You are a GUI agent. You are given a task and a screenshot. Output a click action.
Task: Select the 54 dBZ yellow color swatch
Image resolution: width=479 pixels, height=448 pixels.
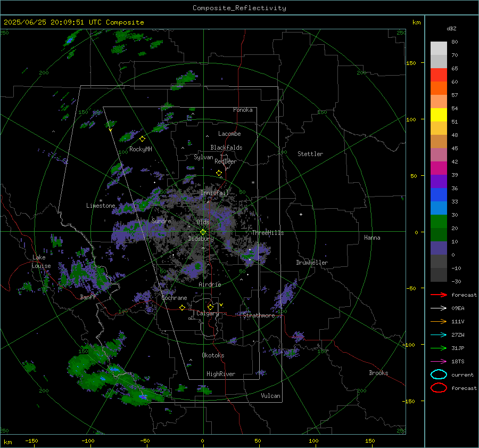(x=439, y=115)
